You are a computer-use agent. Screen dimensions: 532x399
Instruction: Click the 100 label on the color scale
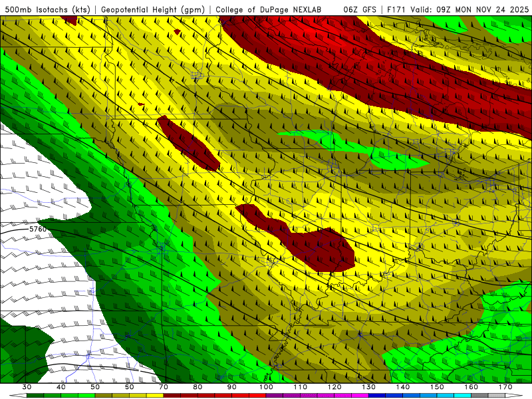coord(267,387)
